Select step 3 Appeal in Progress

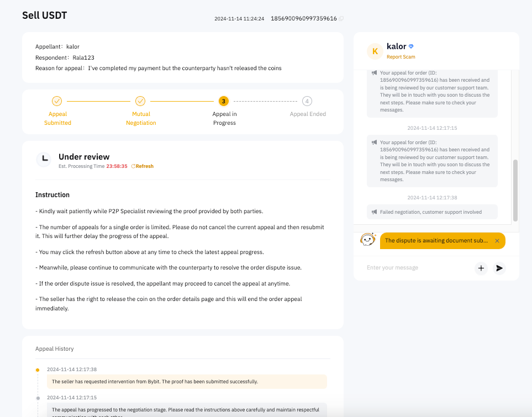223,101
